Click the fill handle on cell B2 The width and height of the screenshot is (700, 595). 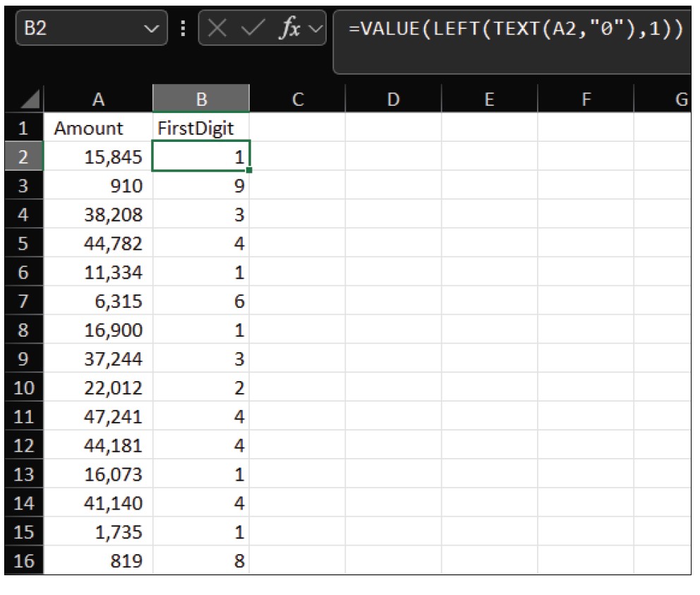click(249, 170)
